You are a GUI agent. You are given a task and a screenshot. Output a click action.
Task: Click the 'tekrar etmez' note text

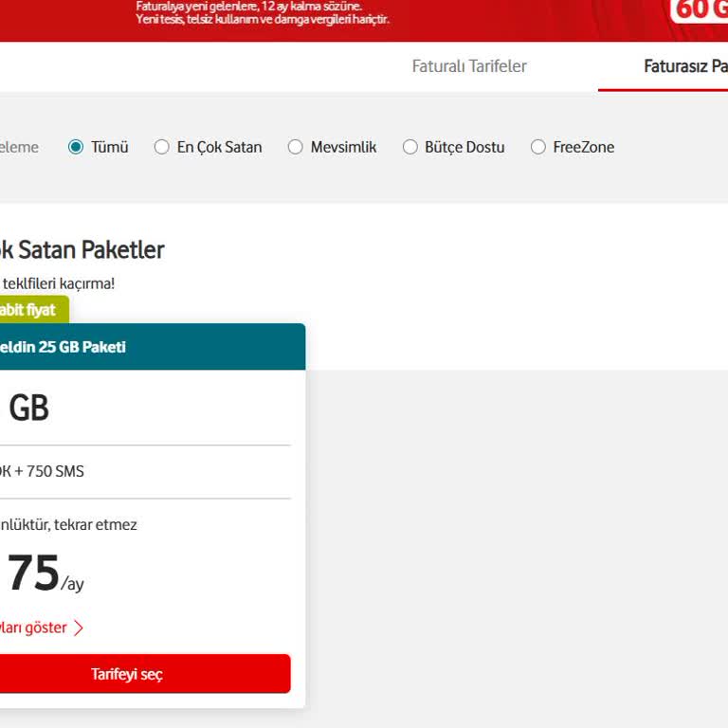click(x=96, y=524)
